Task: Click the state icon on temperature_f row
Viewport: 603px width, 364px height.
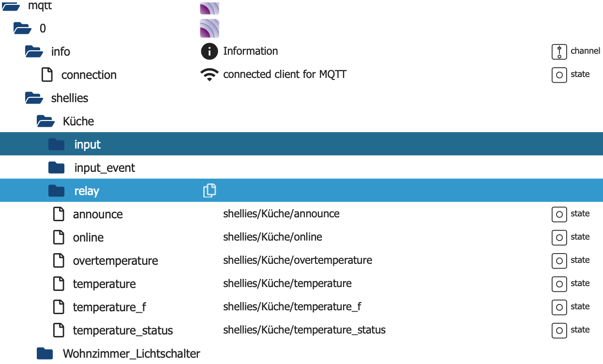Action: pyautogui.click(x=559, y=307)
